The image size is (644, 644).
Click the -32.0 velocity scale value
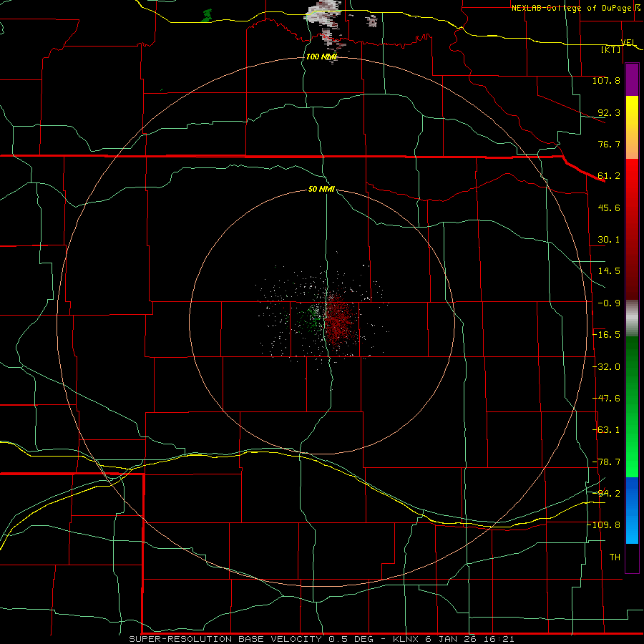(607, 367)
